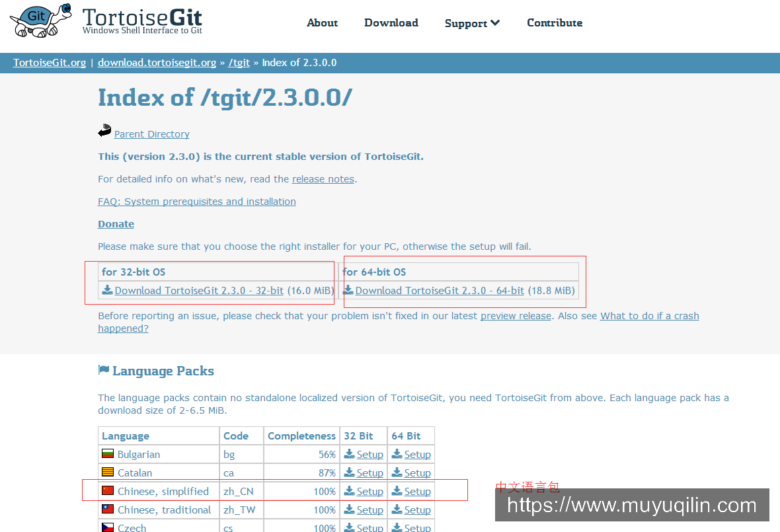The image size is (780, 532).
Task: Click Catalan 32 Bit Setup link
Action: coord(370,473)
